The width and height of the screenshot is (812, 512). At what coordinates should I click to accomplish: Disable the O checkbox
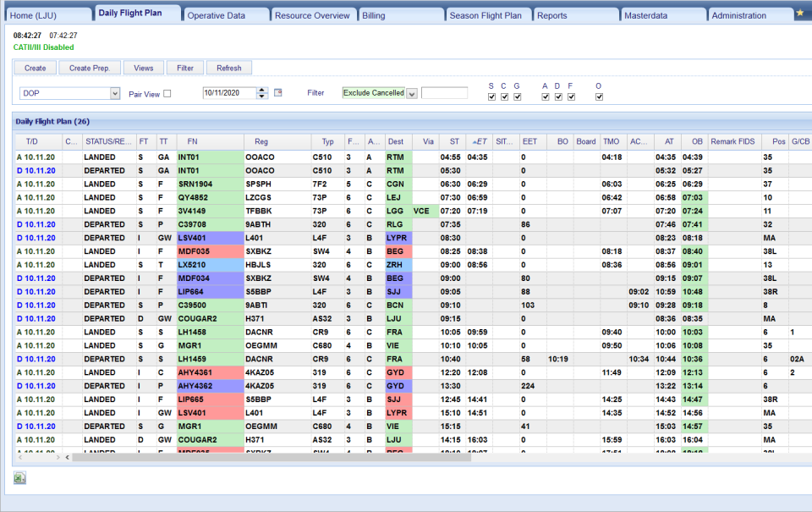[599, 96]
